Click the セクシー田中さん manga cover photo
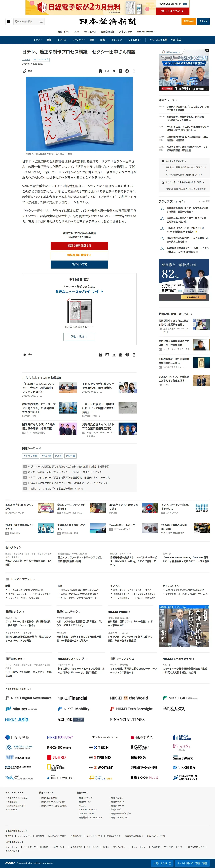This screenshot has height=868, width=215. pyautogui.click(x=79, y=114)
